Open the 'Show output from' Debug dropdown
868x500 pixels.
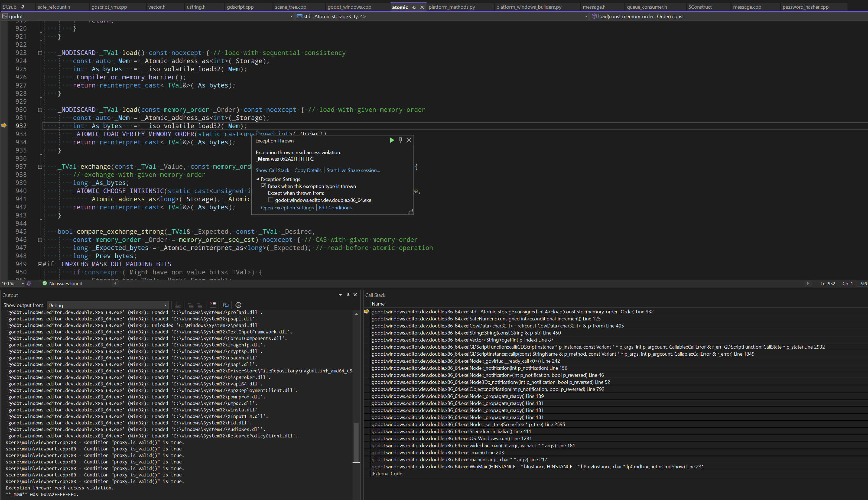165,305
